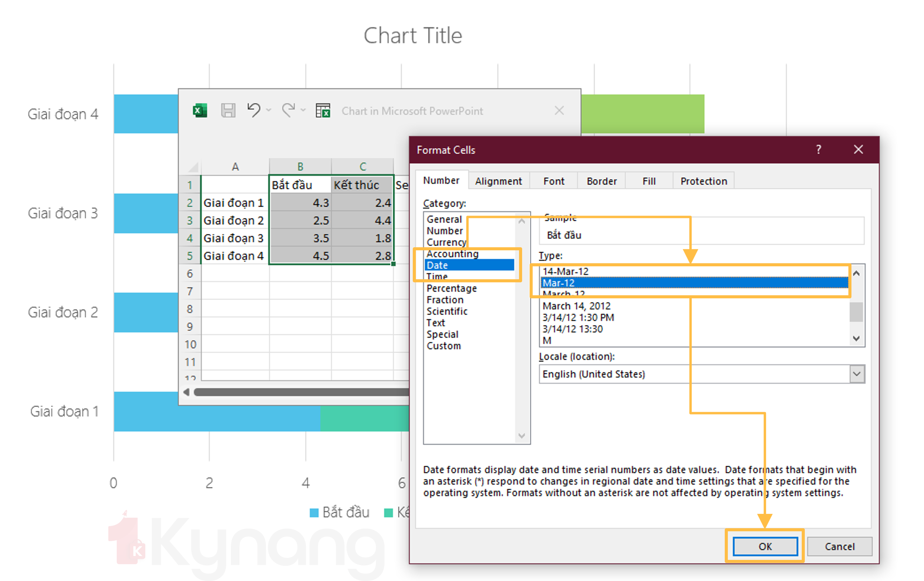Open the undo history dropdown arrow
The height and width of the screenshot is (581, 924).
pyautogui.click(x=269, y=111)
